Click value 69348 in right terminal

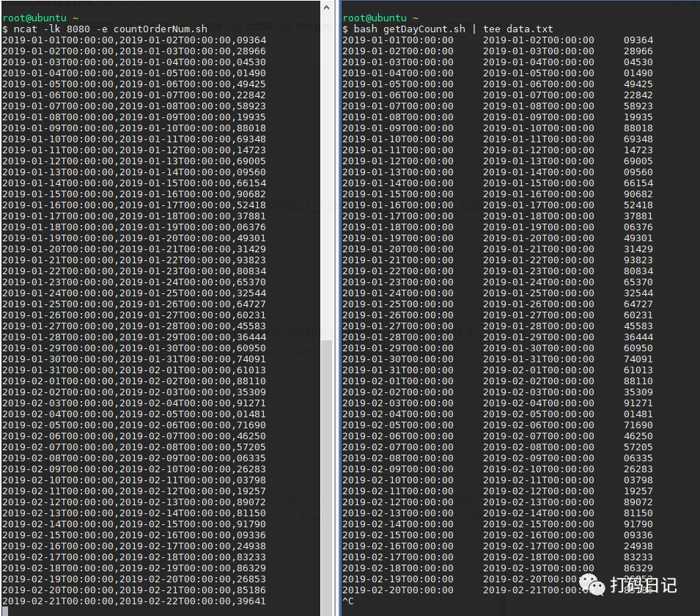coord(638,139)
